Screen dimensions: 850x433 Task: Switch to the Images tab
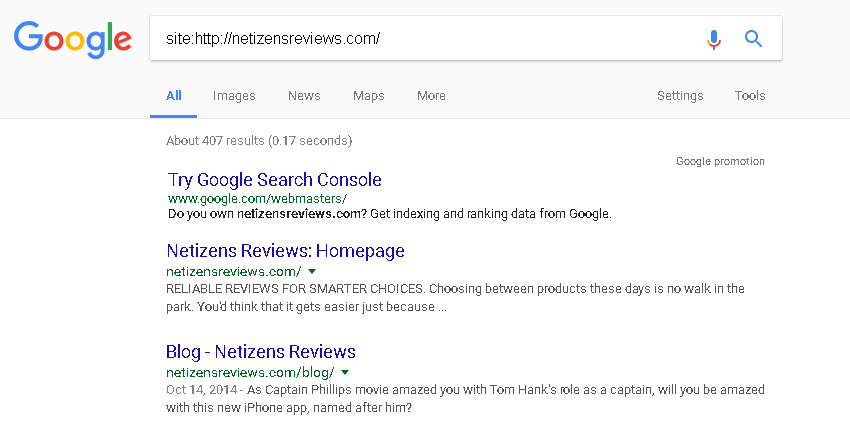tap(234, 96)
